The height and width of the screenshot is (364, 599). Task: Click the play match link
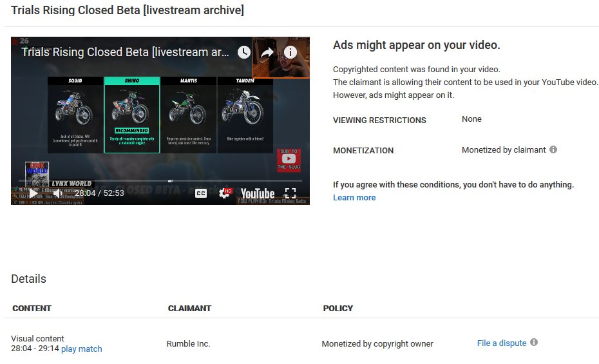(81, 349)
